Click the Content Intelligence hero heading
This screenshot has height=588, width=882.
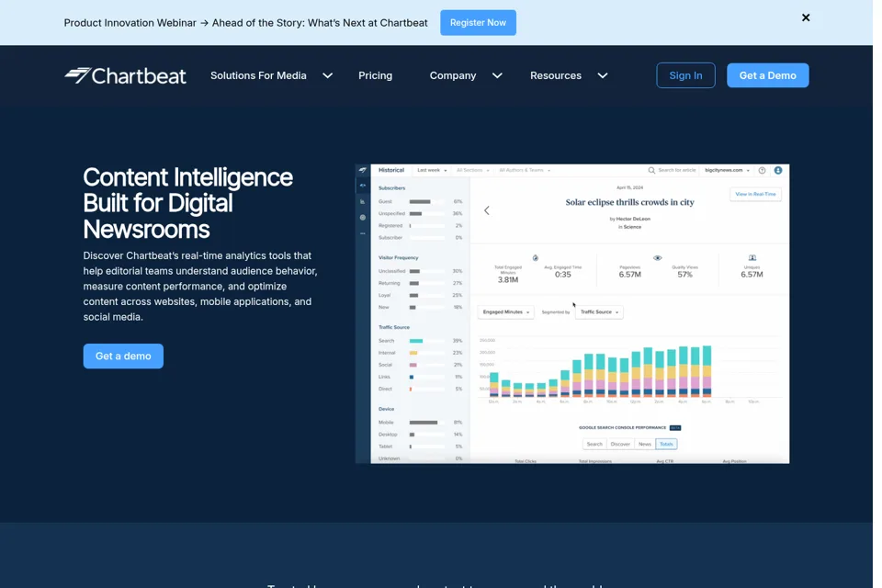187,203
